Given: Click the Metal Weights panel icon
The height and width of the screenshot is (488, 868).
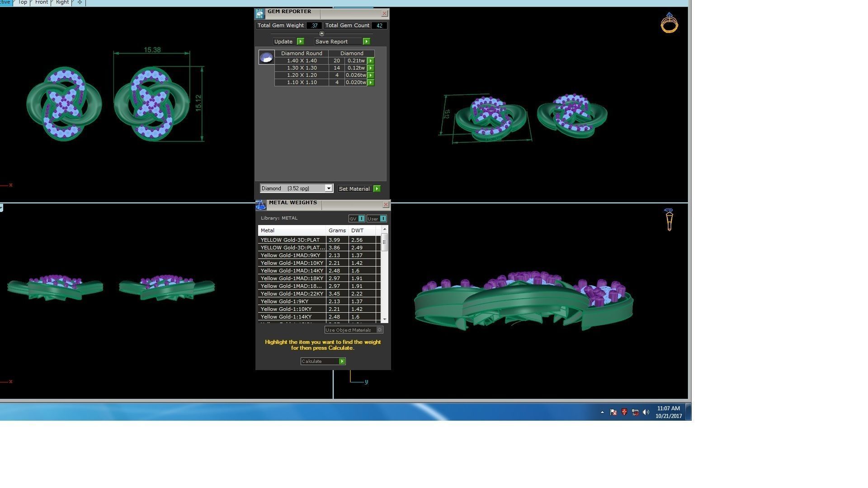Looking at the screenshot, I should point(261,206).
